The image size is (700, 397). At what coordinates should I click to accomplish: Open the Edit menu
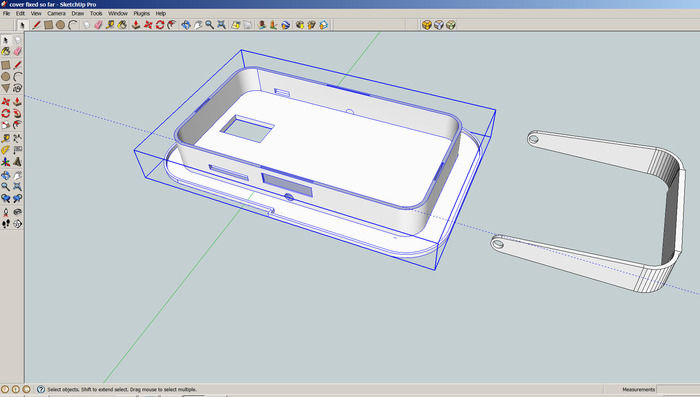[x=21, y=13]
